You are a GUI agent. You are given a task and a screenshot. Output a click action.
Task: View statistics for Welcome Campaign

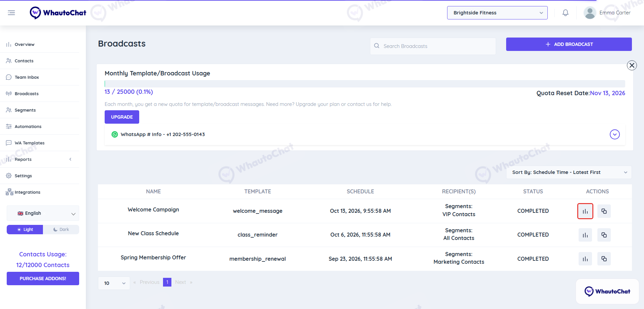(x=585, y=211)
